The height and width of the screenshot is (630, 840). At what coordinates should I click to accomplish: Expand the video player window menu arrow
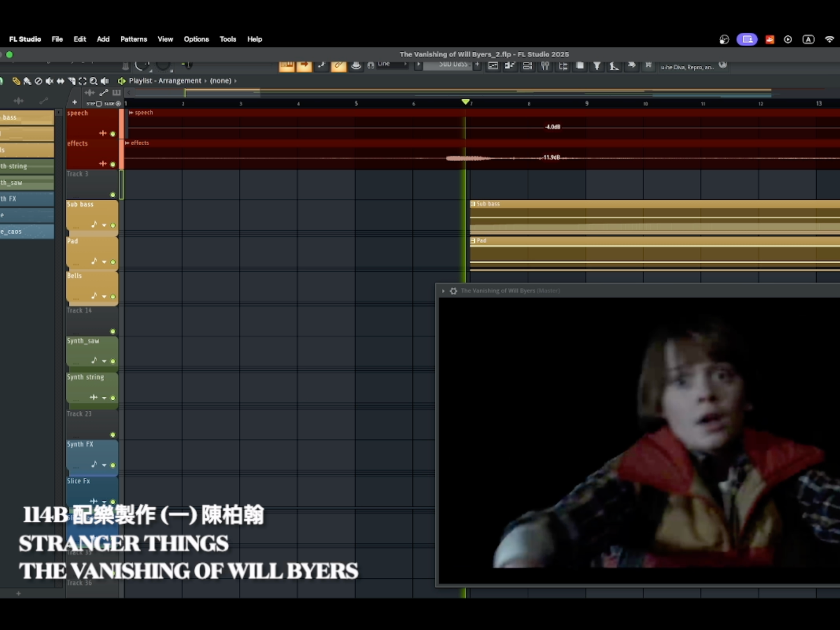(x=443, y=291)
